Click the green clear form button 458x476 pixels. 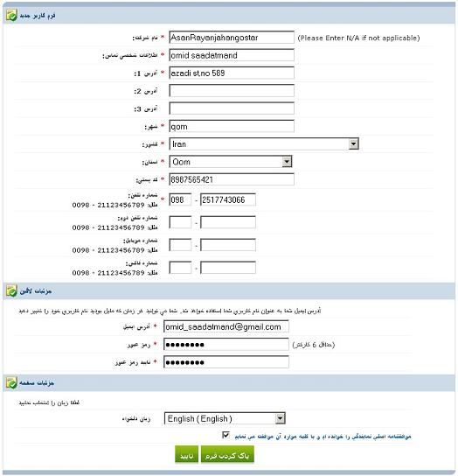[227, 455]
